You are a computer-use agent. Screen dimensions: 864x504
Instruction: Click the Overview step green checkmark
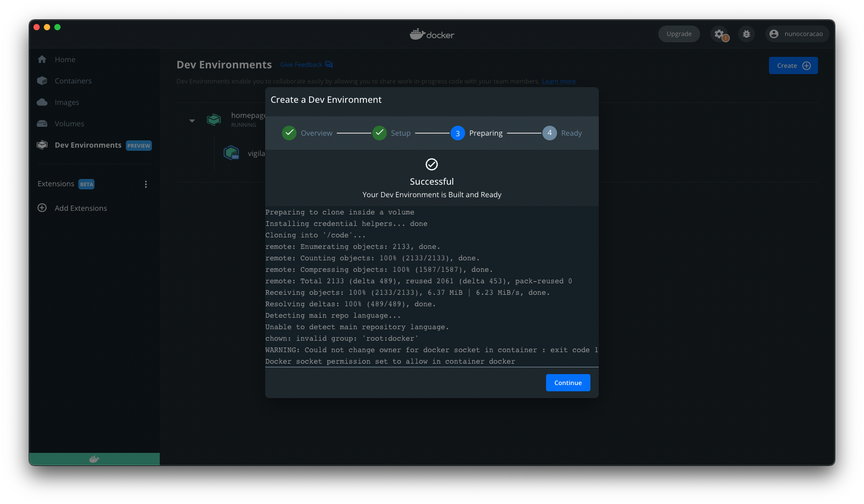289,133
